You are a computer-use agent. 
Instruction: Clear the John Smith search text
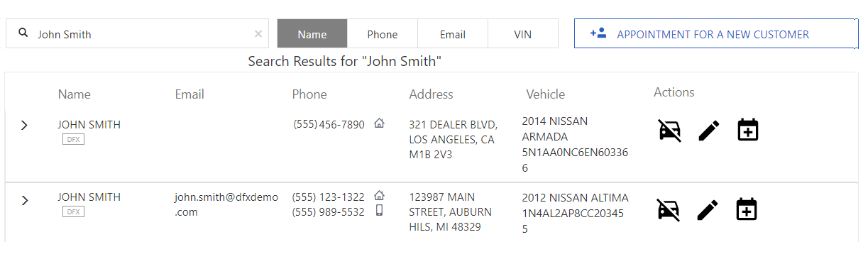[258, 33]
